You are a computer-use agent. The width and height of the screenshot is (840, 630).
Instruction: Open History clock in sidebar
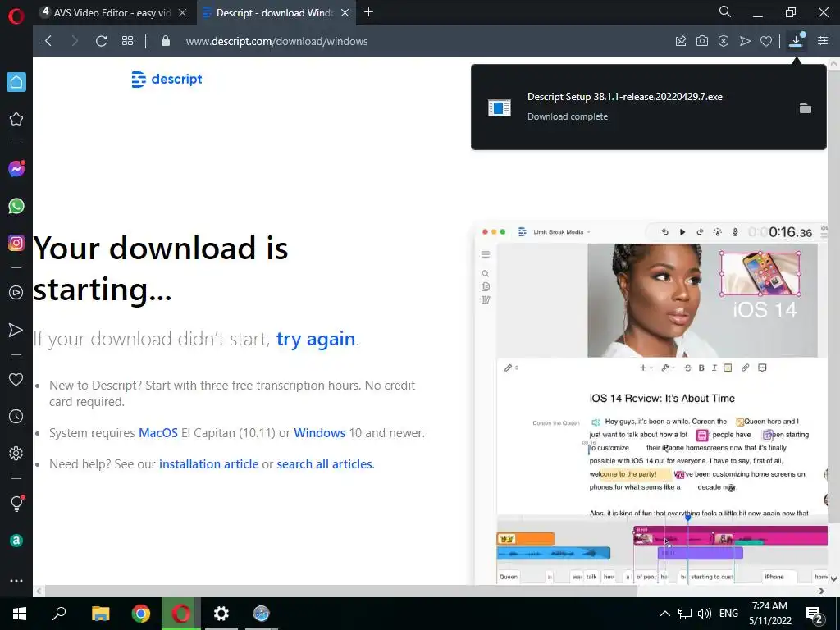point(16,416)
